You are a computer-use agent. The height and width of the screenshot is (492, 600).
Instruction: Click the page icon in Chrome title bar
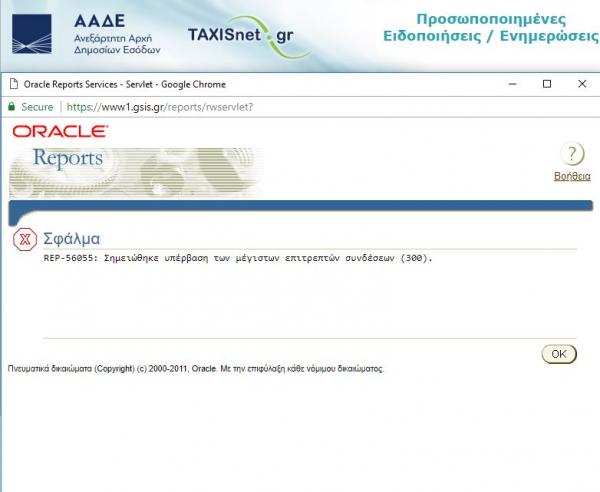coord(11,85)
